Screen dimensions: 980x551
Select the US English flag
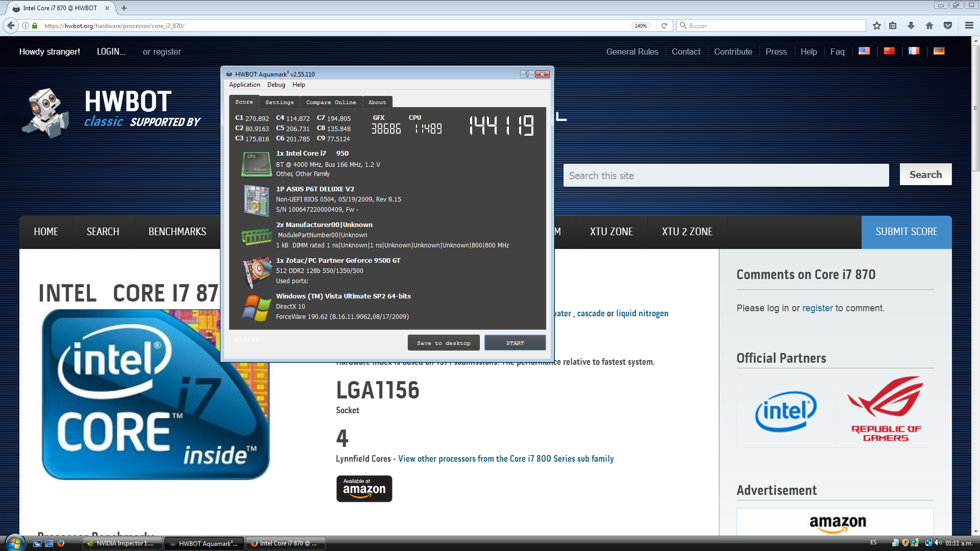[x=864, y=51]
